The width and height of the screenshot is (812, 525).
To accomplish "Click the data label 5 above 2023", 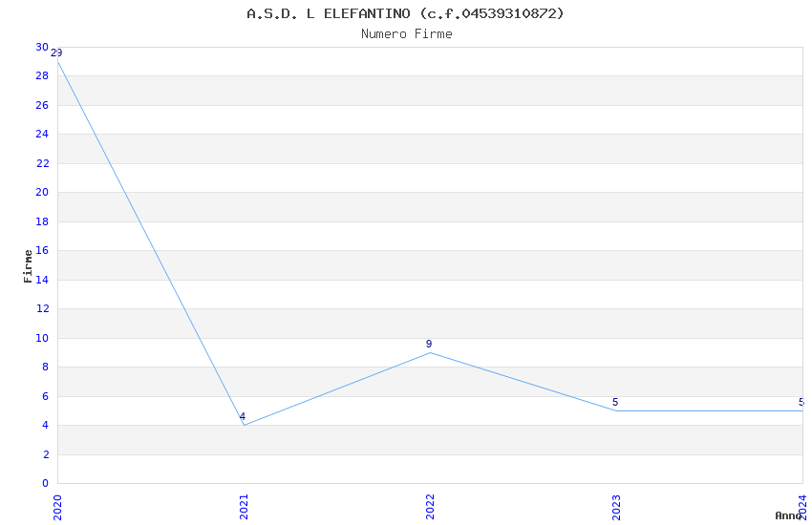I will tap(615, 403).
